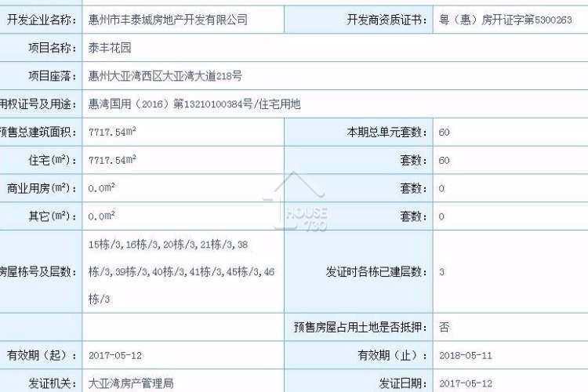The image size is (588, 392).
Task: Select issuing authority 大亚湾房产管理局
Action: (131, 383)
